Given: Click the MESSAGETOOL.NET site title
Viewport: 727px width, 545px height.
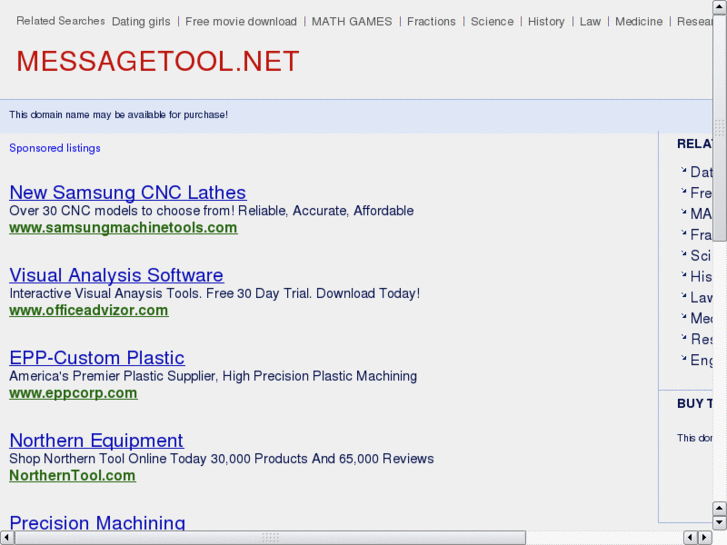Looking at the screenshot, I should click(x=158, y=61).
